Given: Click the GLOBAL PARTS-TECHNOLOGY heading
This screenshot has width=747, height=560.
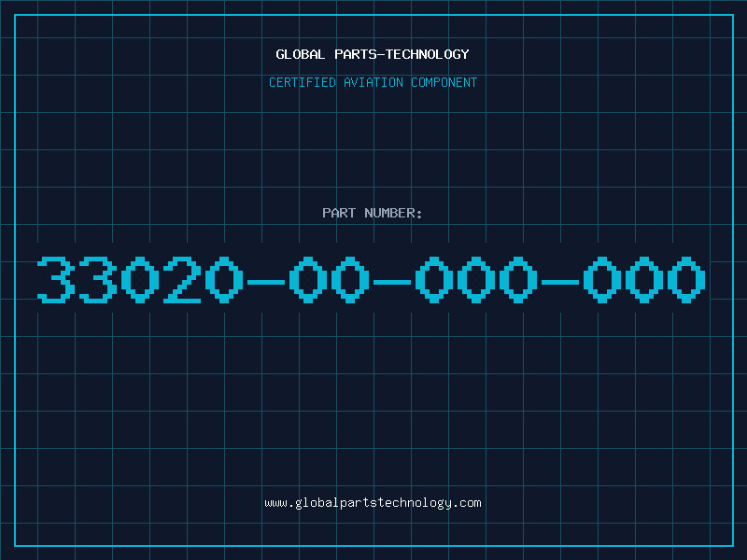Looking at the screenshot, I should tap(373, 54).
